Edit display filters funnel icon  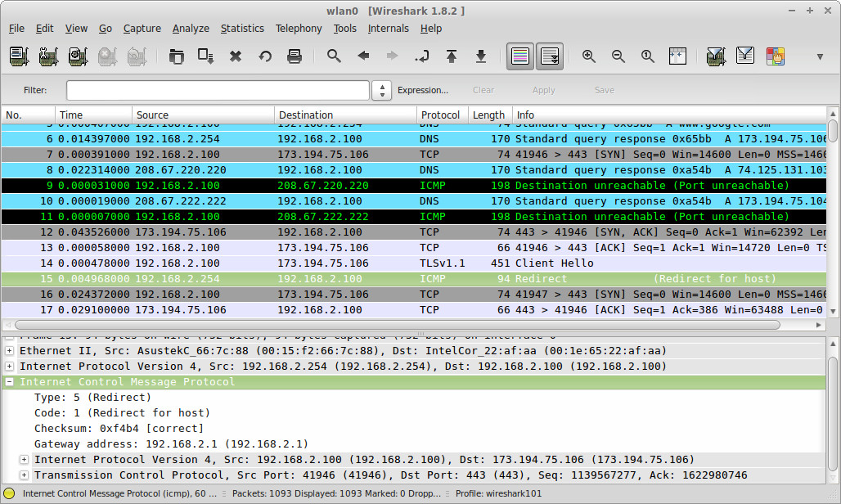745,55
